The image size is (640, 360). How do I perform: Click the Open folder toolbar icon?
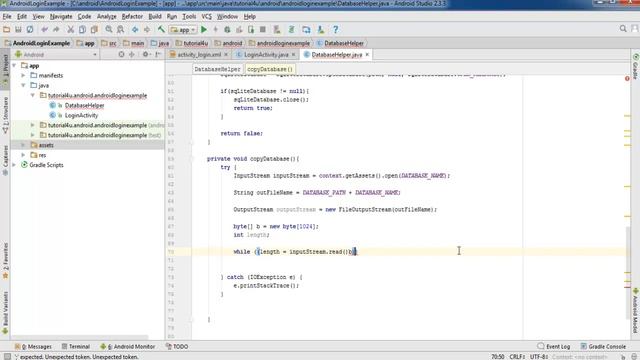pyautogui.click(x=6, y=29)
